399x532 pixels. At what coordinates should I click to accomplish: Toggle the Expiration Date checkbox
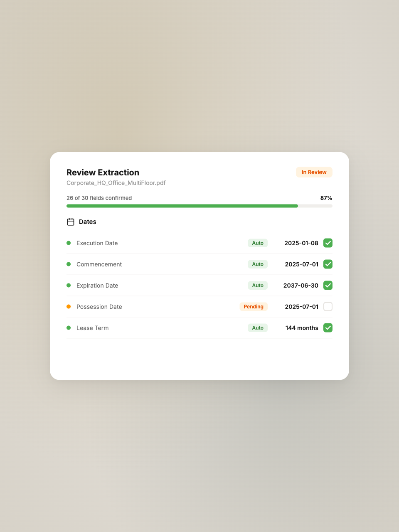[x=328, y=286]
